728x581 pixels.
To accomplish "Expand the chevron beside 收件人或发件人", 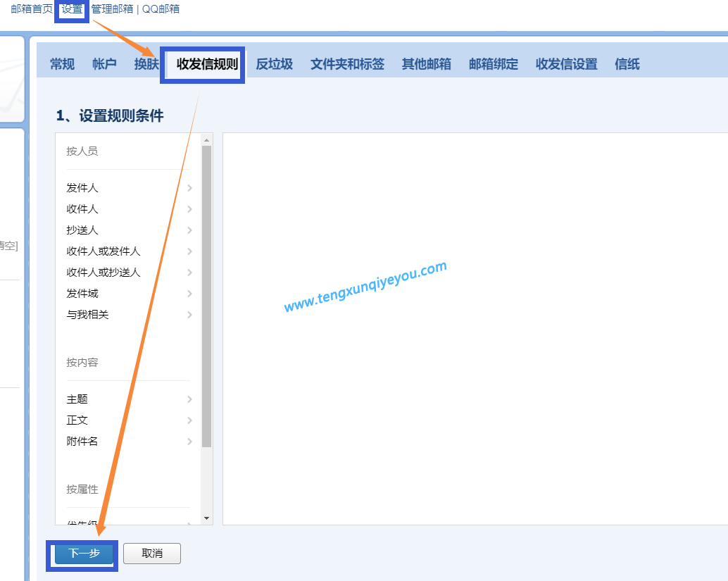I will 189,251.
